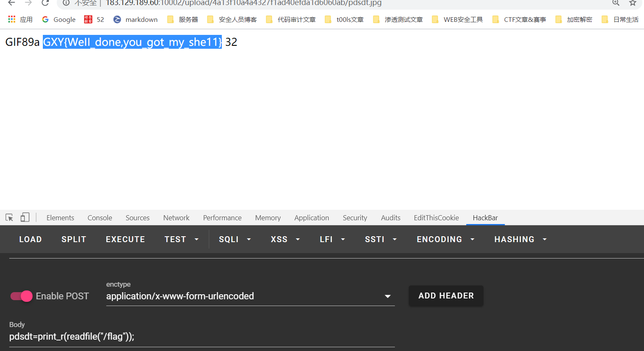Screen dimensions: 644x351
Task: Open the 52 bookmark
Action: (x=94, y=19)
